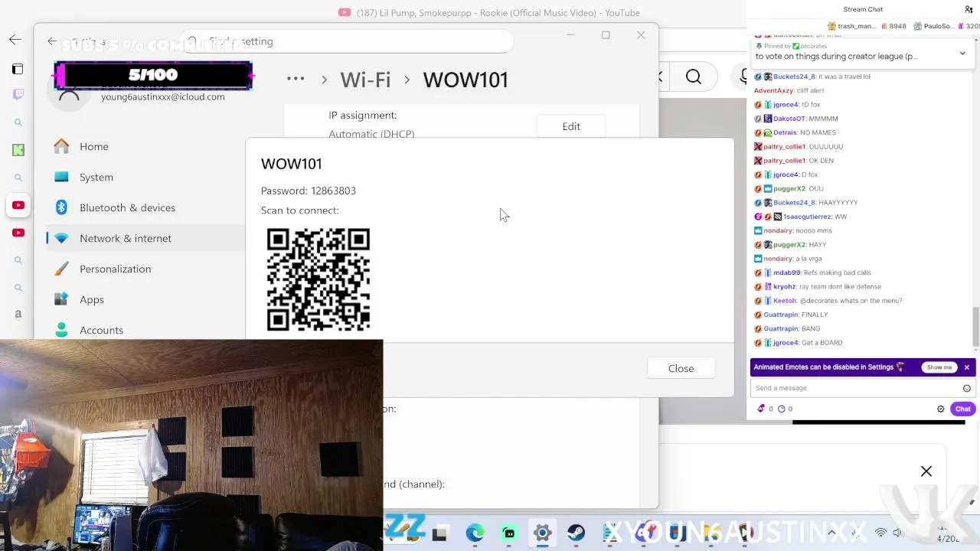
Task: Click the Task View icon in the taskbar
Action: coord(439,533)
